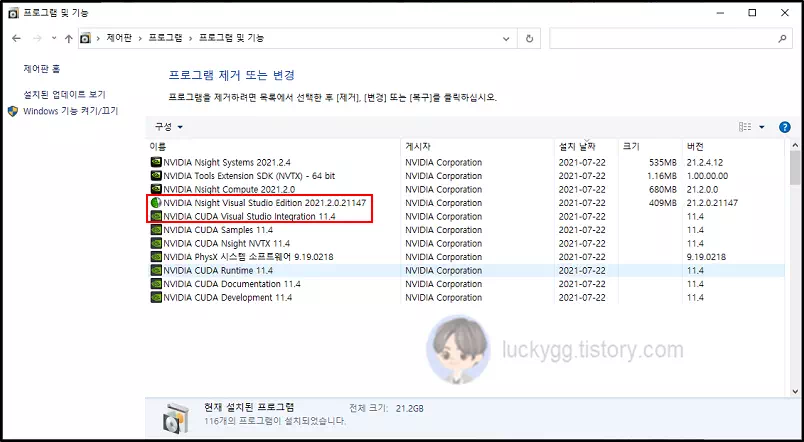This screenshot has width=804, height=442.
Task: Open the 구성 dropdown menu
Action: click(169, 127)
